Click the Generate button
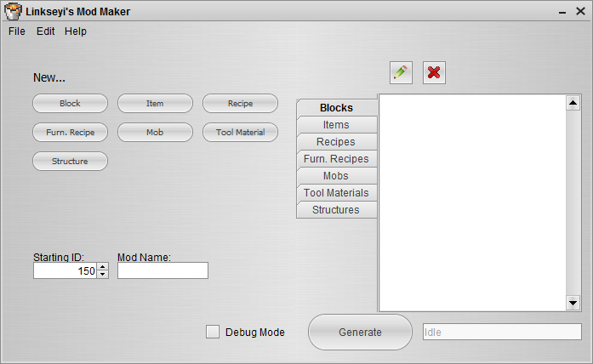593x364 pixels. (x=360, y=332)
